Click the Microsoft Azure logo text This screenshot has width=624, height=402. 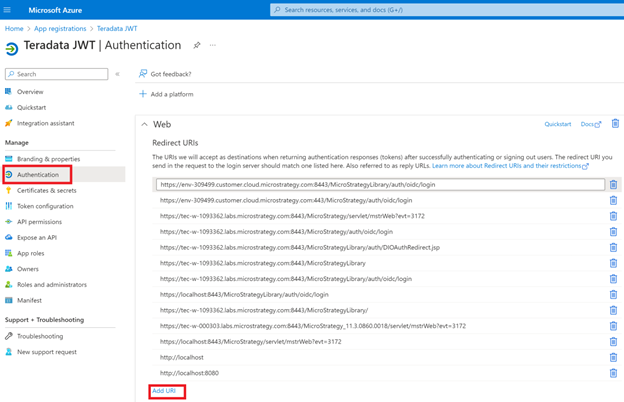point(55,10)
